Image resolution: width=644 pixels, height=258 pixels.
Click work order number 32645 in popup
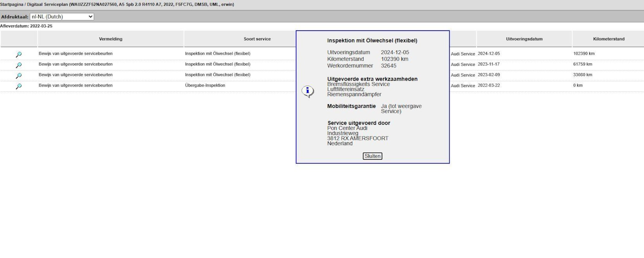point(388,66)
